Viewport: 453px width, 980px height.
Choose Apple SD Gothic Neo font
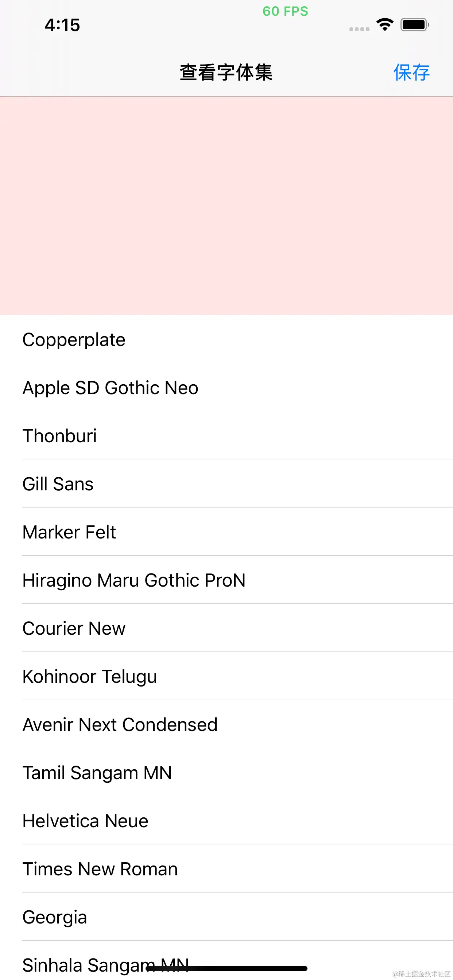(x=111, y=388)
